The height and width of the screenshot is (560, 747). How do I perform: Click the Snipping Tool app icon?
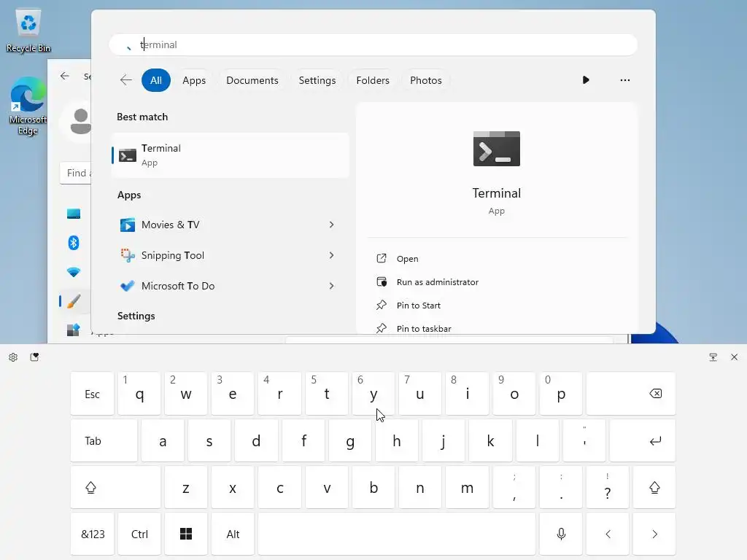pyautogui.click(x=127, y=255)
